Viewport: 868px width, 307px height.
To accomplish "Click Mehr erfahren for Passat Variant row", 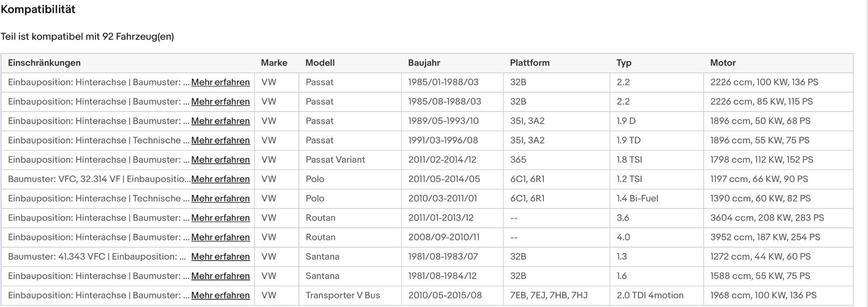I will pos(220,160).
